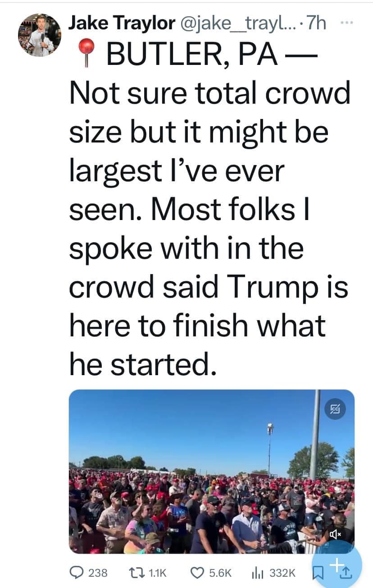Click the 5.6K likes count
This screenshot has width=373, height=588.
point(220,573)
